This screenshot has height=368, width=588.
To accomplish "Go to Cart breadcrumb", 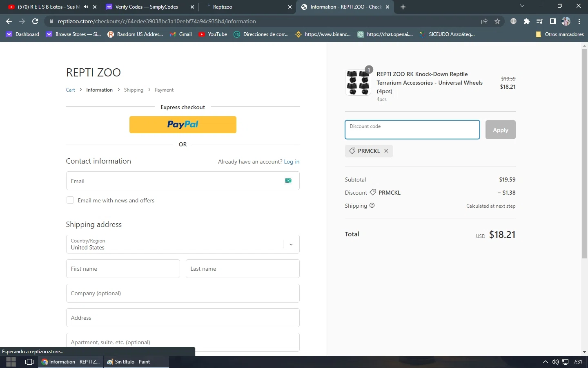I will click(71, 90).
